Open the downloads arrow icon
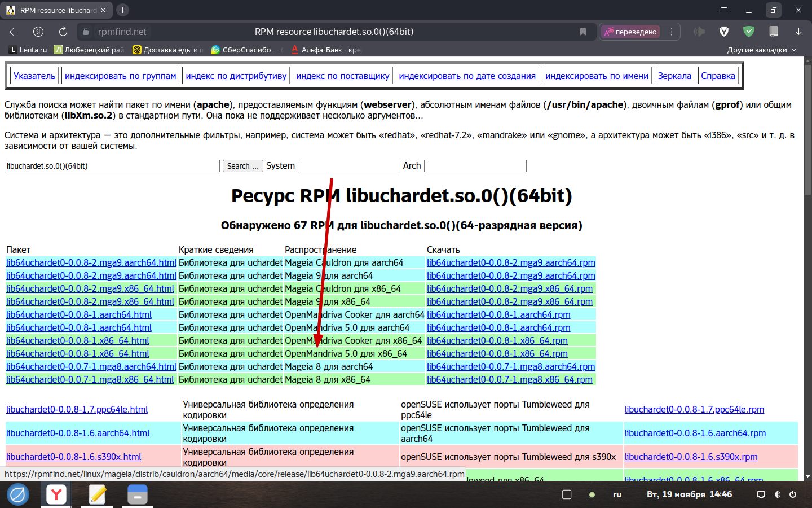 [798, 32]
